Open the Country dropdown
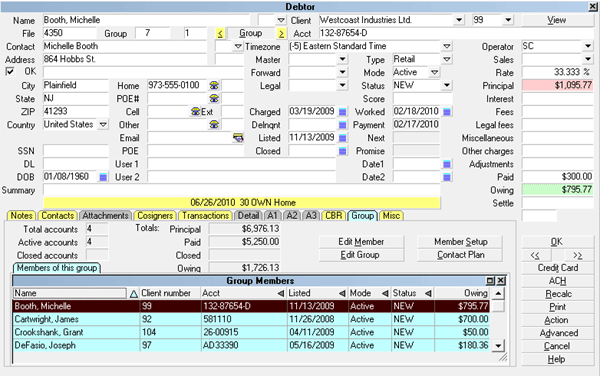This screenshot has width=600, height=376. (103, 125)
